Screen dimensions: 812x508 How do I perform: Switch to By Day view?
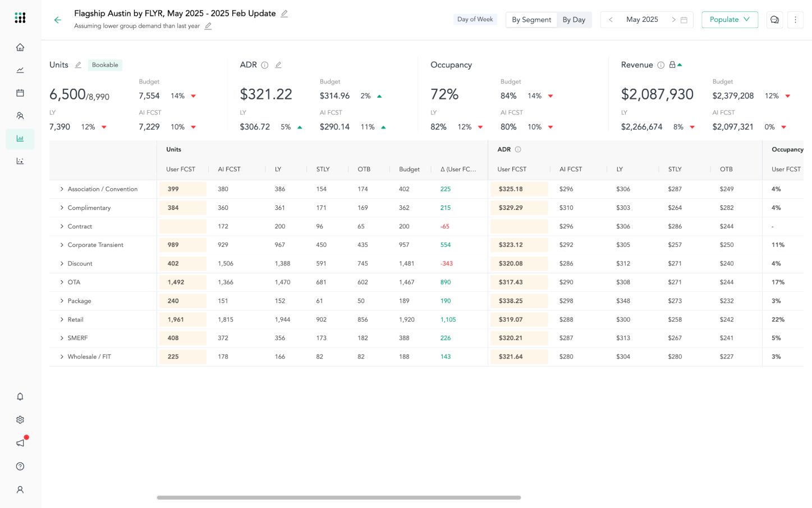click(574, 20)
